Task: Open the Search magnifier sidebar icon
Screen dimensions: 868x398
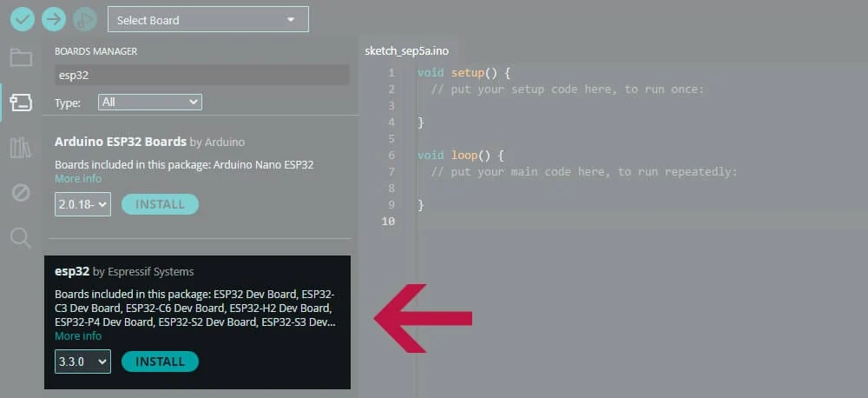Action: 21,238
